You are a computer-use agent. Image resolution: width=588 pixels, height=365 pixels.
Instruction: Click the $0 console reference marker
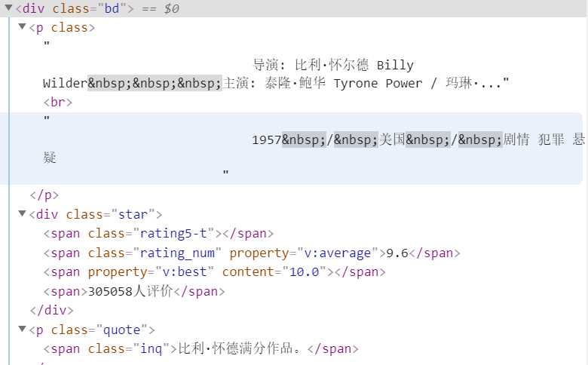click(x=171, y=8)
